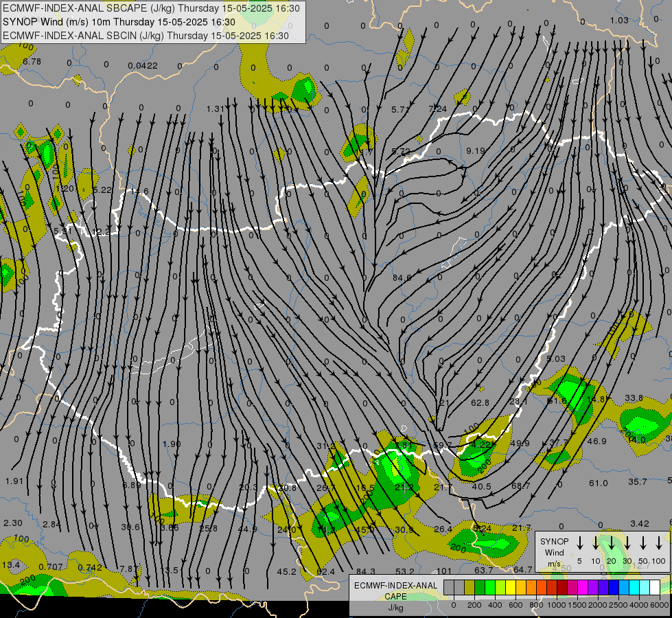Click the 5 m/s wind arrow in the SYNOP legend
This screenshot has height=618, width=672.
(579, 542)
